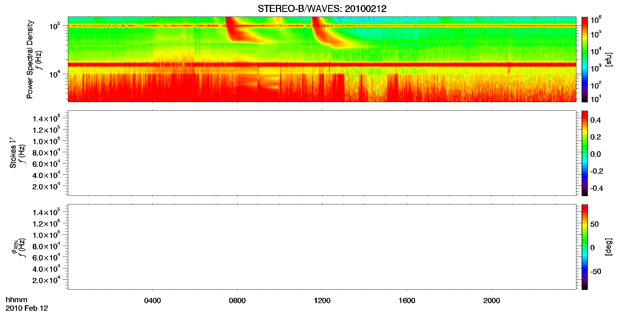Image resolution: width=644 pixels, height=332 pixels.
Task: Select the 0.0 value on Stokes color bar
Action: click(x=595, y=154)
